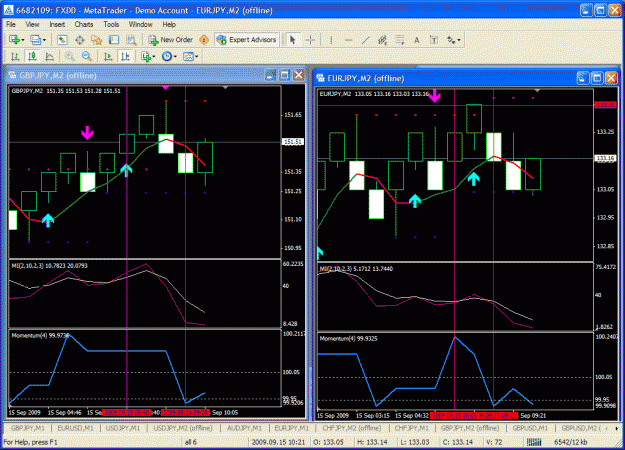The height and width of the screenshot is (450, 625).
Task: Switch to the GBPJPY,M2 (offline) tab
Action: 470,428
